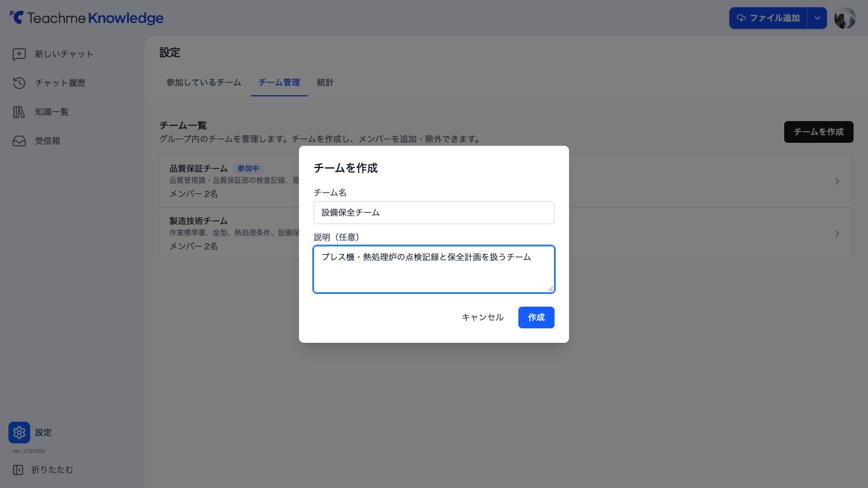
Task: Click the black チームを作成 button
Action: click(819, 132)
